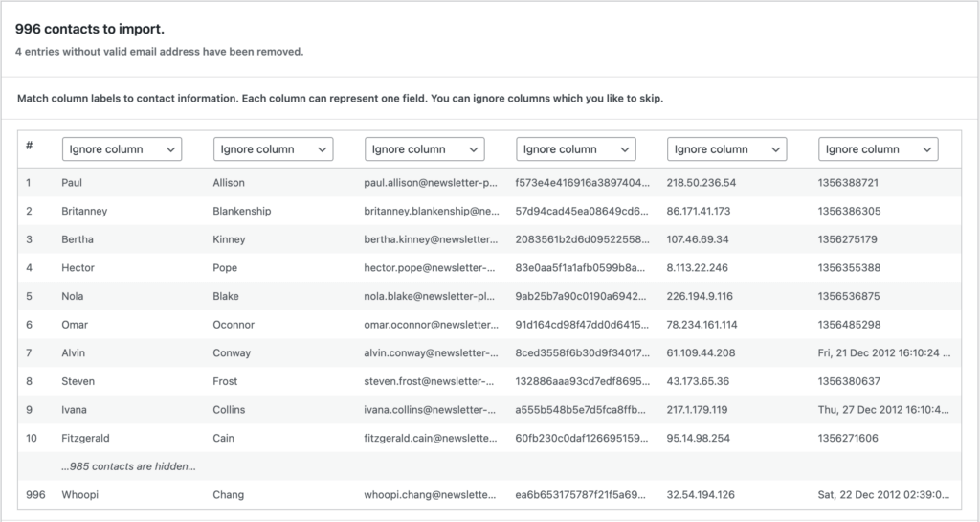Screen dimensions: 980x522
Task: Click the first name cell Britanney
Action: tap(87, 211)
